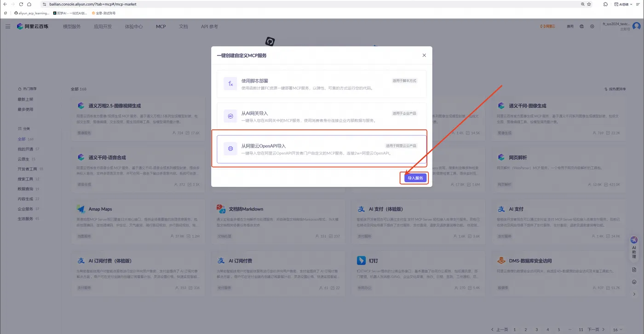Open the aliyun_acp_learning bookmark
The height and width of the screenshot is (334, 644).
click(32, 13)
